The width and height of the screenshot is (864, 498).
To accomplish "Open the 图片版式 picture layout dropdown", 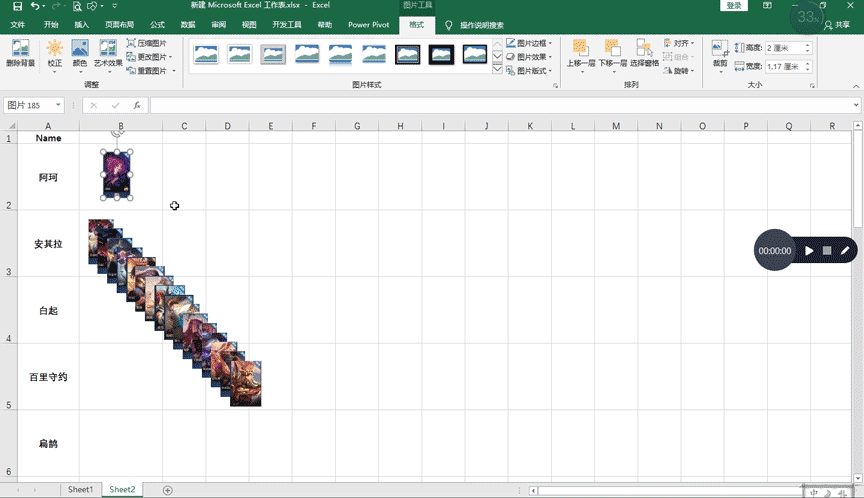I will pyautogui.click(x=529, y=71).
